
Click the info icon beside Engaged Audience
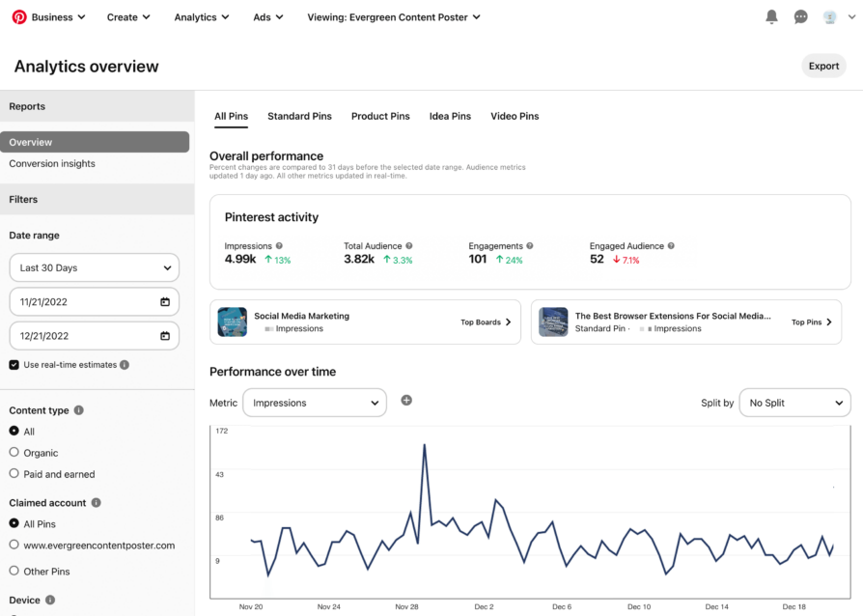click(671, 246)
